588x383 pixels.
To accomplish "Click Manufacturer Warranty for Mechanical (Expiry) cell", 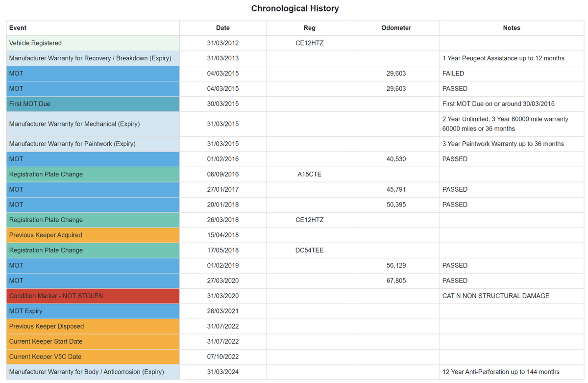I will [x=93, y=124].
